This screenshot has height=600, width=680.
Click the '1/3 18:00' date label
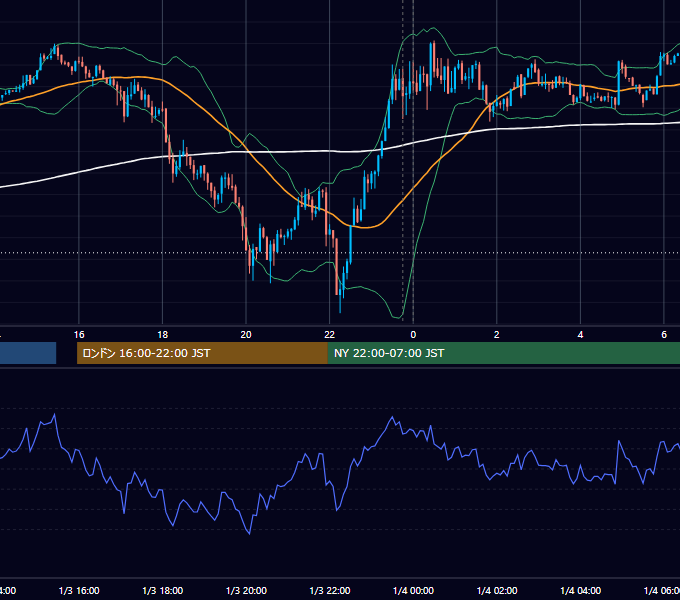pos(163,590)
